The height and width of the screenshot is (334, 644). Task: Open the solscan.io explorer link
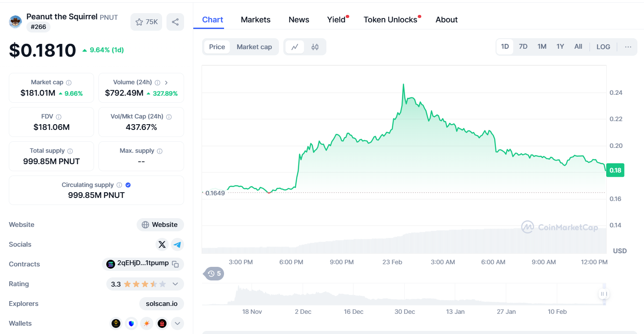point(162,304)
